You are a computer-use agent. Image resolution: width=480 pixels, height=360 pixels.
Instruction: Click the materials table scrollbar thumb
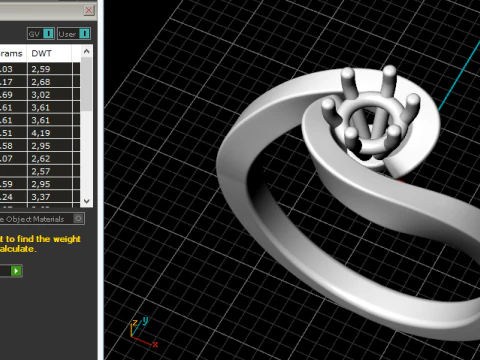point(87,84)
